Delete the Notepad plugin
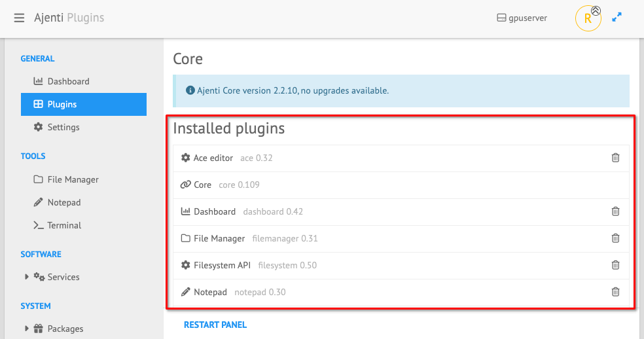Image resolution: width=644 pixels, height=339 pixels. coord(615,292)
